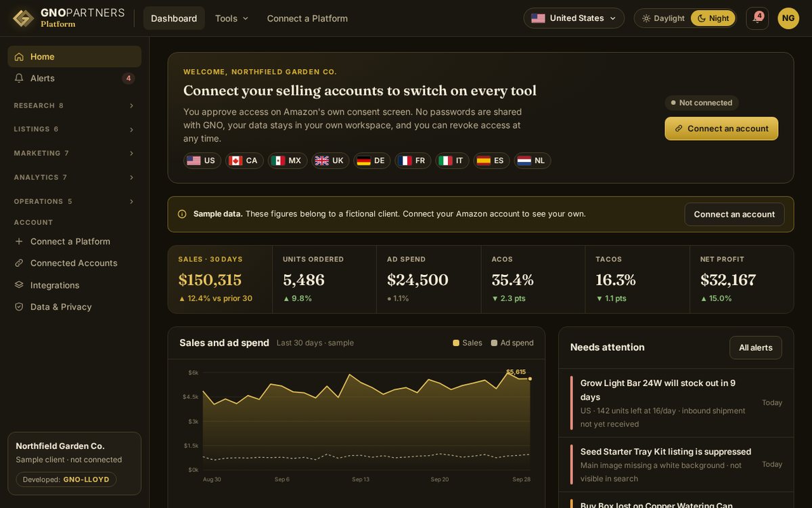Click the Northfield Garden Co. client card
Image resolution: width=812 pixels, height=508 pixels.
click(x=74, y=464)
